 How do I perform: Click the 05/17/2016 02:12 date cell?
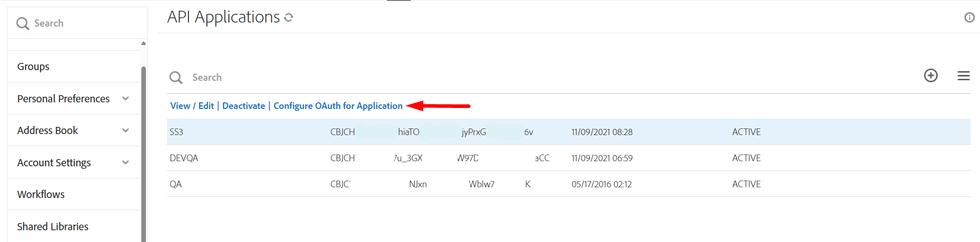[602, 184]
